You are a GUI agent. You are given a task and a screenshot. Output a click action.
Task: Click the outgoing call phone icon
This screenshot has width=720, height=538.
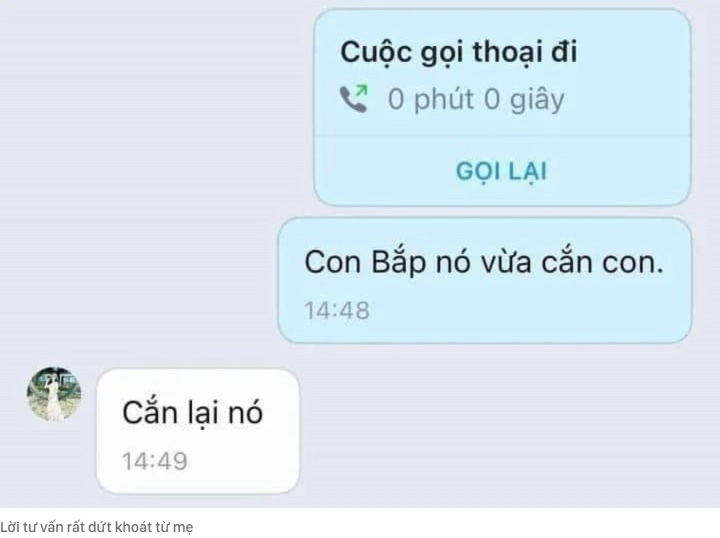point(354,98)
